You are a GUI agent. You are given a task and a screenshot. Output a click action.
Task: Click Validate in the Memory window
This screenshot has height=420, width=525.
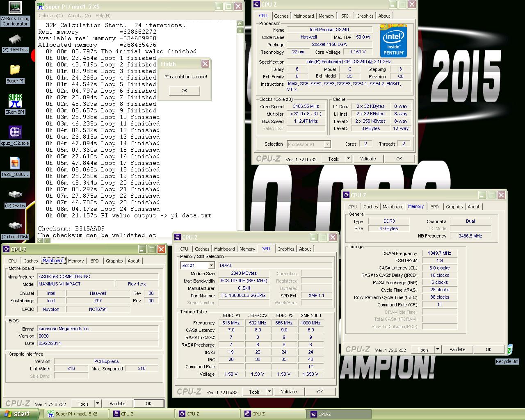pyautogui.click(x=457, y=349)
